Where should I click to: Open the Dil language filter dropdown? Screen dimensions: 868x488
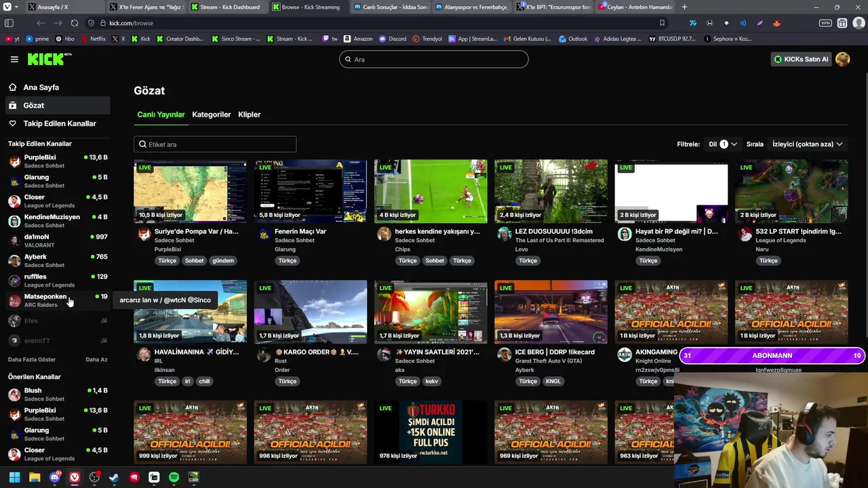pos(723,144)
